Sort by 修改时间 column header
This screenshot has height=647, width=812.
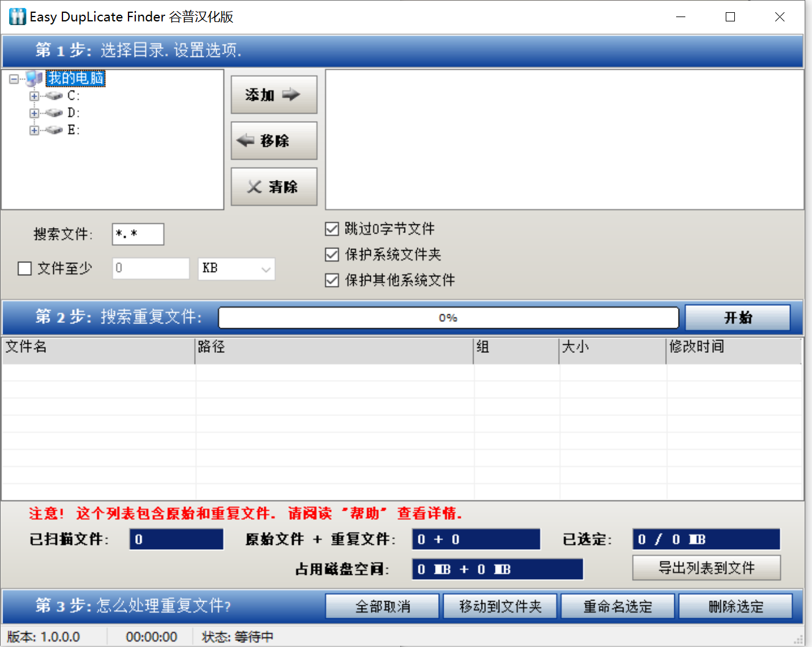pos(734,350)
